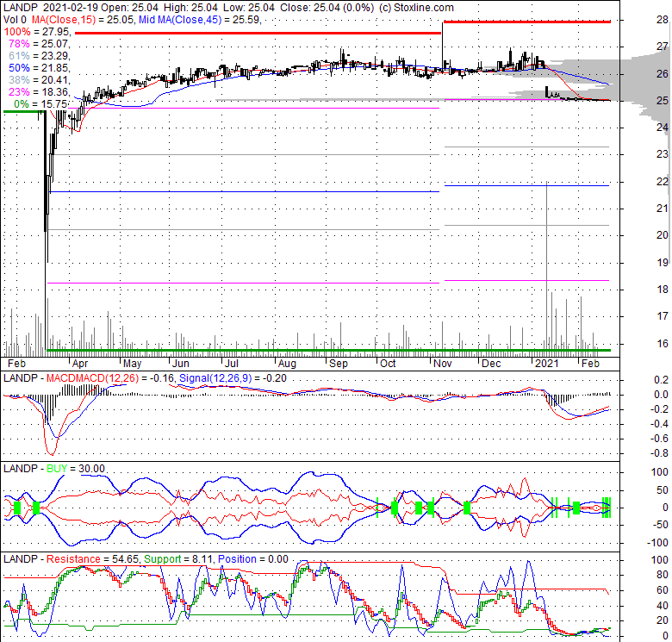
Task: Click the -0.8 MACD axis value
Action: click(x=661, y=453)
